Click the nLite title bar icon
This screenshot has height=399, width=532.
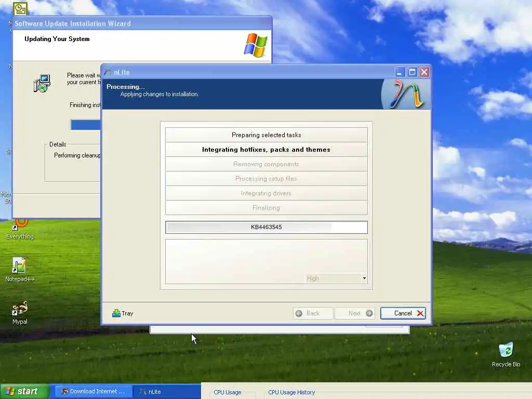coord(108,72)
